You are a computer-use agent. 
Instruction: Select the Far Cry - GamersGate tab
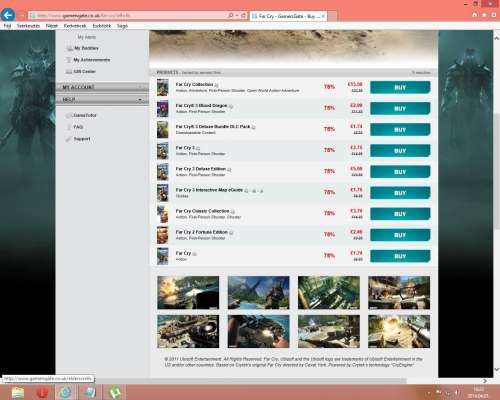coord(288,16)
